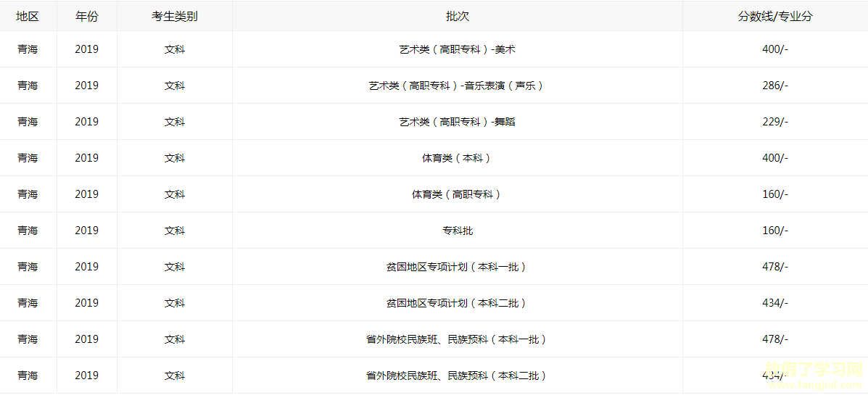The height and width of the screenshot is (398, 868).
Task: Click 文科 in the 体育类(高职专科) row
Action: click(174, 194)
